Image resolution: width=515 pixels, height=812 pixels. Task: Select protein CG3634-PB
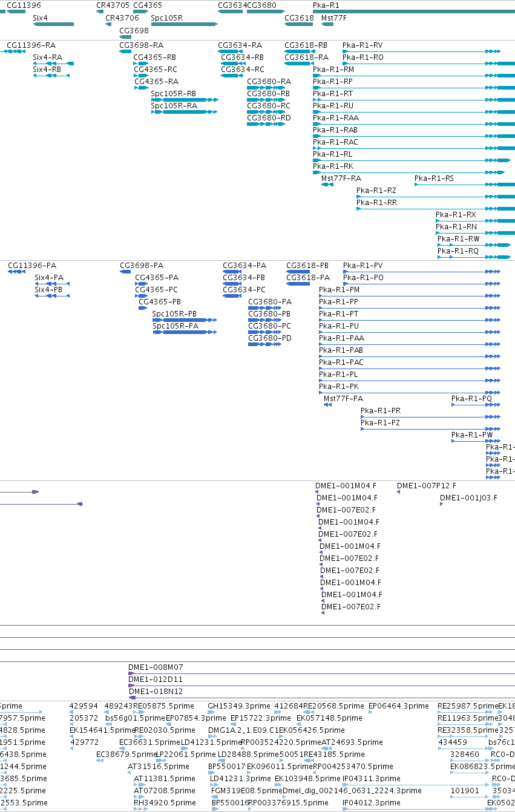coord(244,278)
